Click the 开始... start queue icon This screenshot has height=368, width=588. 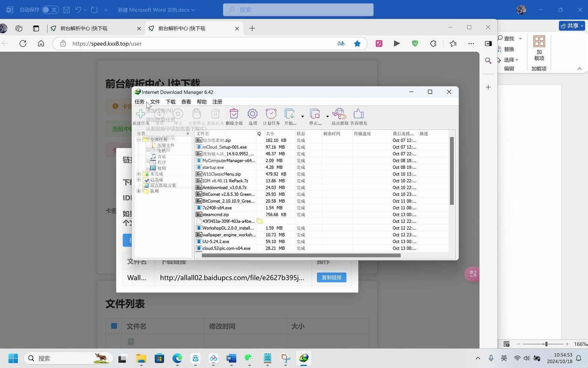pos(290,114)
